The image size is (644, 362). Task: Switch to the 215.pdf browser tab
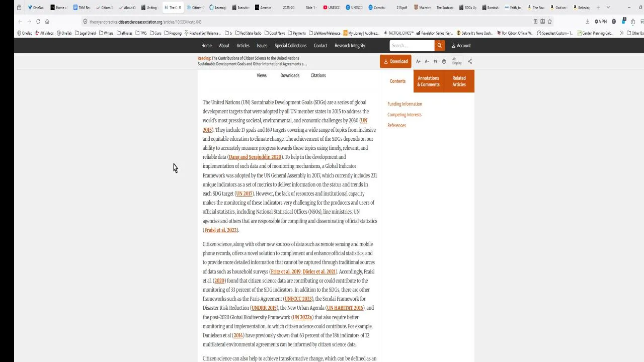point(400,8)
